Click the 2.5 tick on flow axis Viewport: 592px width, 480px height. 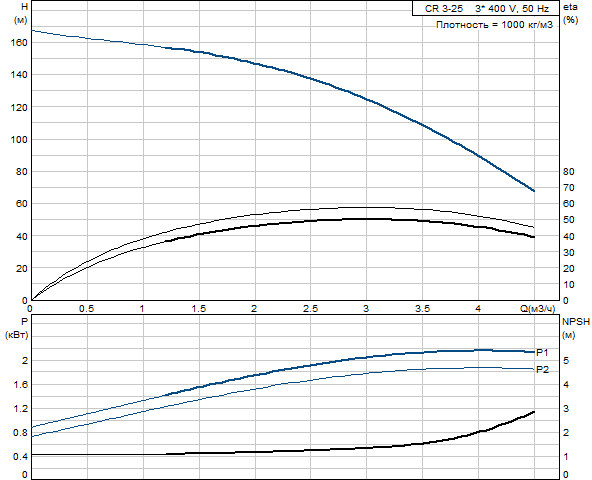pyautogui.click(x=310, y=309)
